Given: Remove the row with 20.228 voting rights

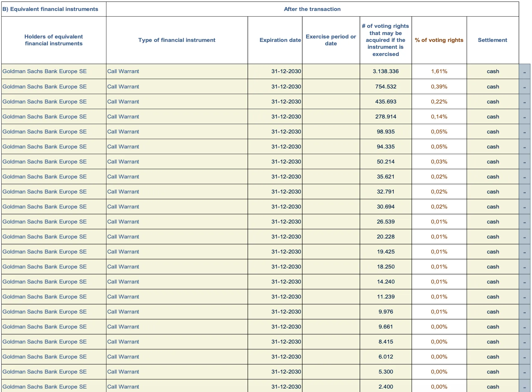Looking at the screenshot, I should point(524,237).
